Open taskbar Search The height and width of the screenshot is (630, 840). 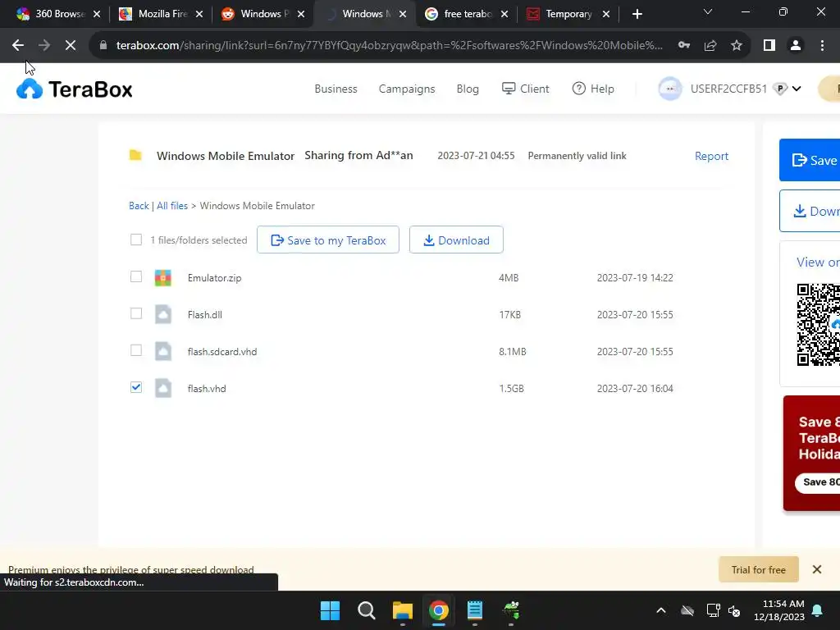click(367, 610)
